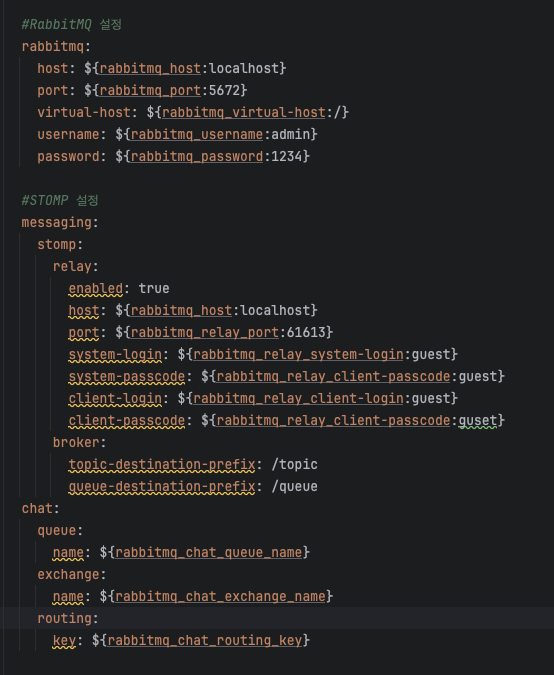
Task: Click the rabbitmq_chat_routing_key placeholder
Action: tap(204, 640)
